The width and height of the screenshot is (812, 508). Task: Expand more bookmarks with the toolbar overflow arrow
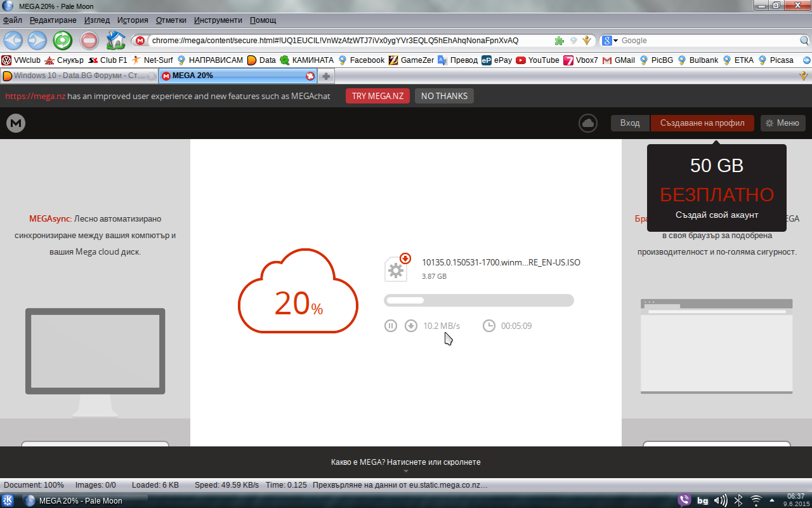pyautogui.click(x=806, y=60)
